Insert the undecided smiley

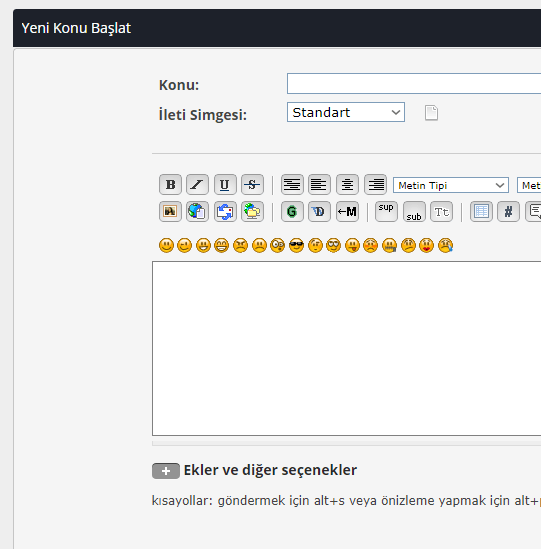408,245
